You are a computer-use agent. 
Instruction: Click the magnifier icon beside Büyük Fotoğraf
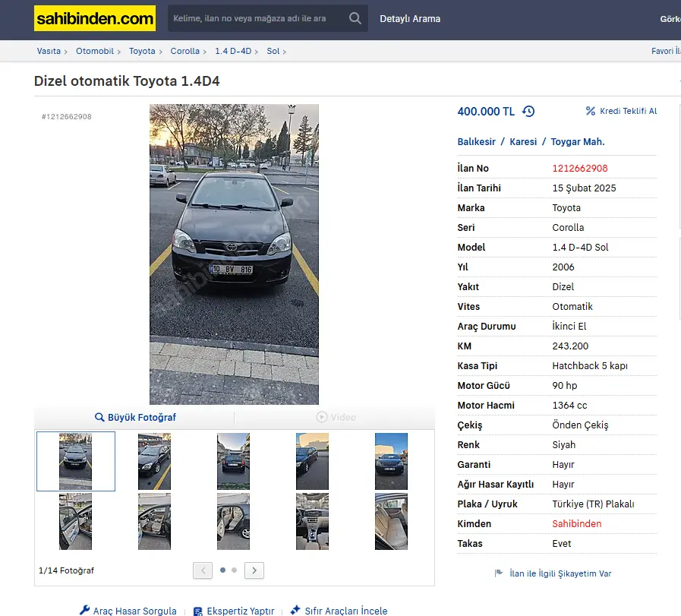pyautogui.click(x=99, y=417)
